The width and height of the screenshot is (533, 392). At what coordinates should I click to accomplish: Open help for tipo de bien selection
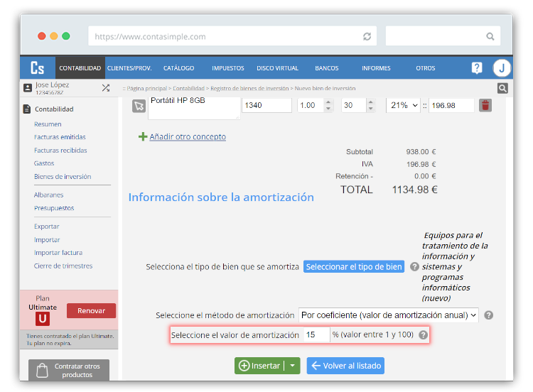(x=414, y=266)
